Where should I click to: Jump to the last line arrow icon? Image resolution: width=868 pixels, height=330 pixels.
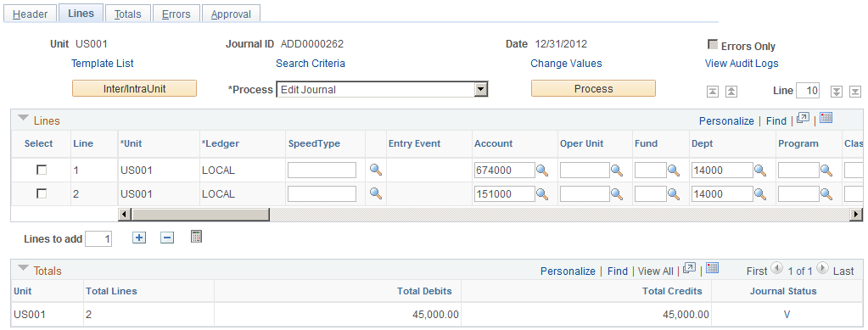(x=854, y=92)
